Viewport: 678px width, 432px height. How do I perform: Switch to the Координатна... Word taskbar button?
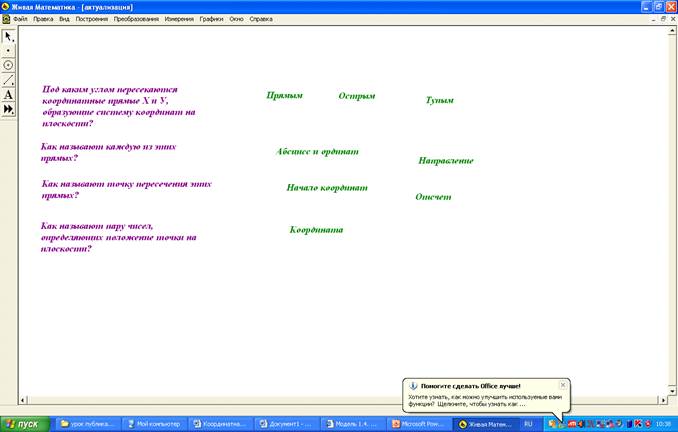220,424
